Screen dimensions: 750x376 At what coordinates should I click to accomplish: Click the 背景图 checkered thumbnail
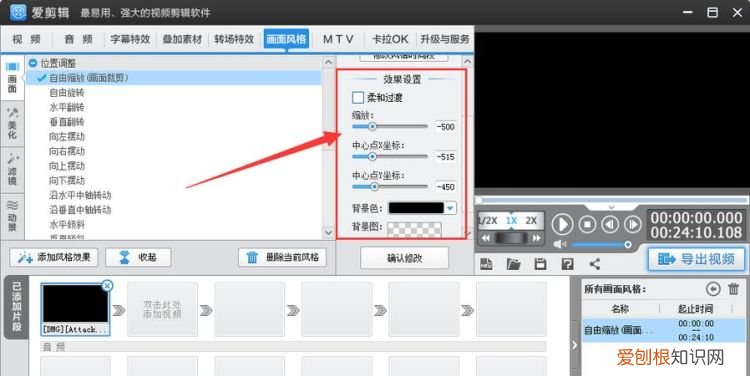[414, 229]
